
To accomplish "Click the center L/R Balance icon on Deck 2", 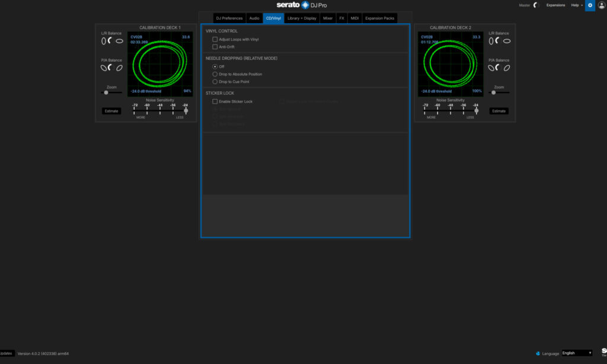I will click(498, 40).
